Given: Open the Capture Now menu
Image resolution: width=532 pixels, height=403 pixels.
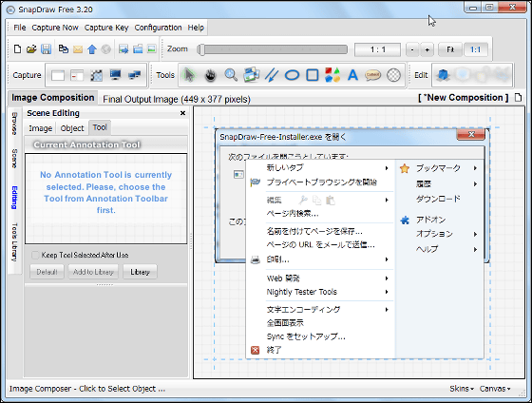Looking at the screenshot, I should 55,28.
